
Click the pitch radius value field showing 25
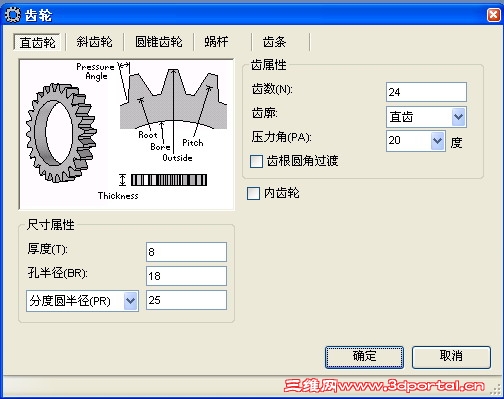[x=186, y=300]
